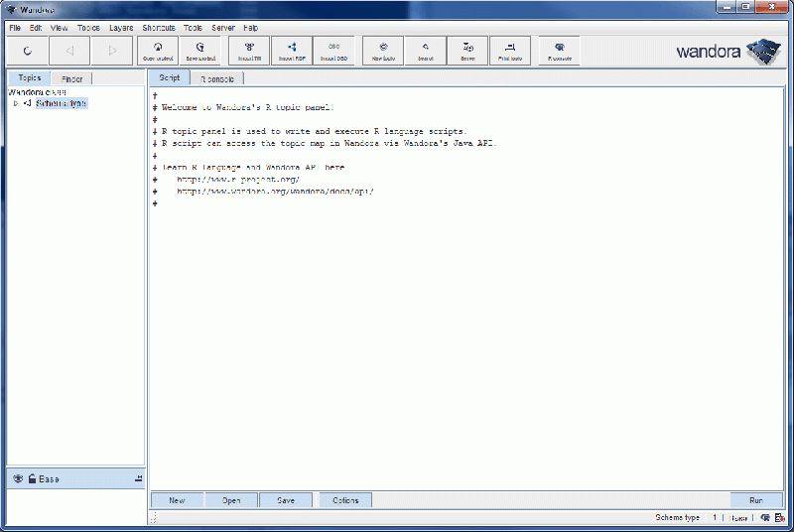Click the refresh button in the toolbar
Screen dimensions: 794x532
pos(27,51)
